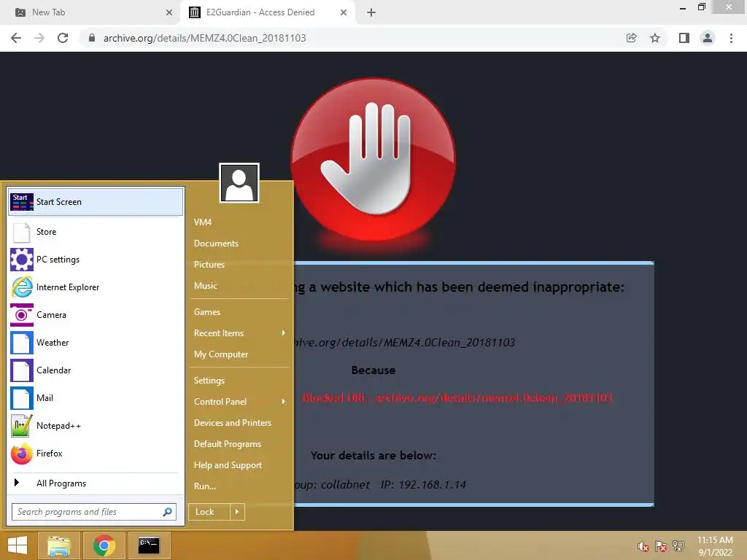The height and width of the screenshot is (560, 747).
Task: Select E2Guardian Access Denied tab
Action: tap(260, 12)
